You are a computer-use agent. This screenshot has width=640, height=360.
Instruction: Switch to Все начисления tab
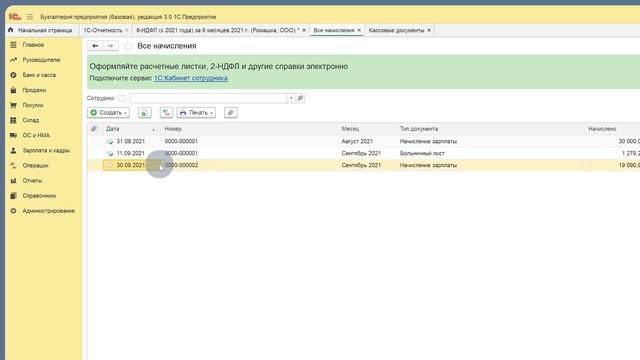point(334,30)
